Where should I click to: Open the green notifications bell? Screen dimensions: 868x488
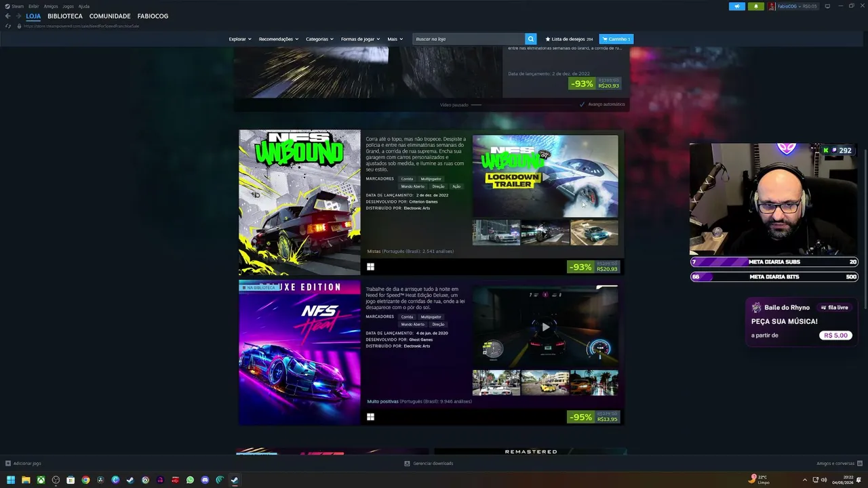point(756,6)
